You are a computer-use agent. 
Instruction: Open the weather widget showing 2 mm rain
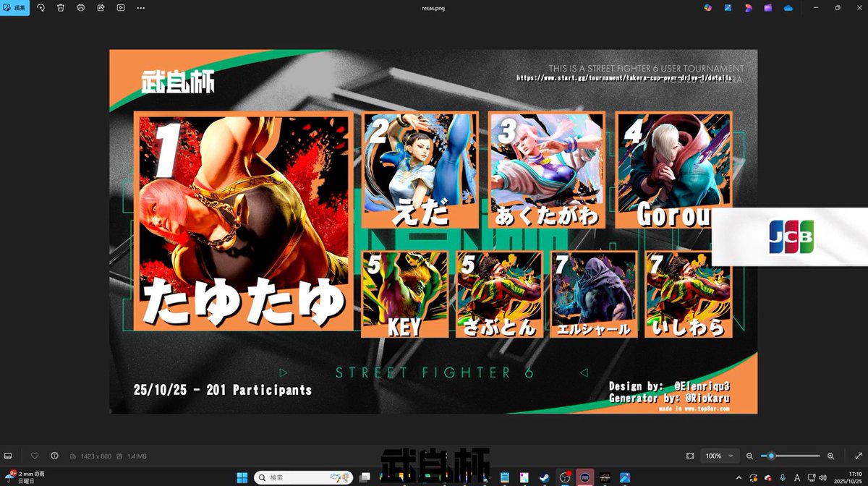coord(25,477)
